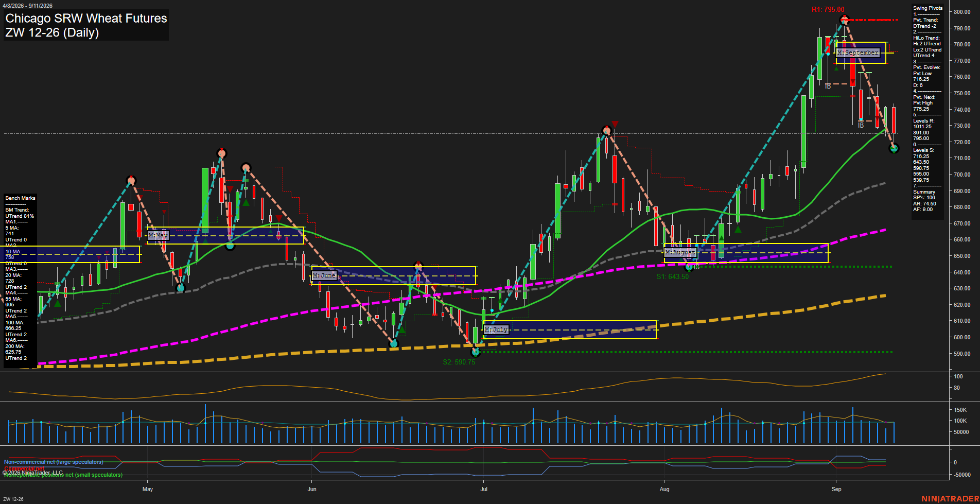The height and width of the screenshot is (504, 980).
Task: Click the latest pivot low marker near 716
Action: (x=894, y=148)
